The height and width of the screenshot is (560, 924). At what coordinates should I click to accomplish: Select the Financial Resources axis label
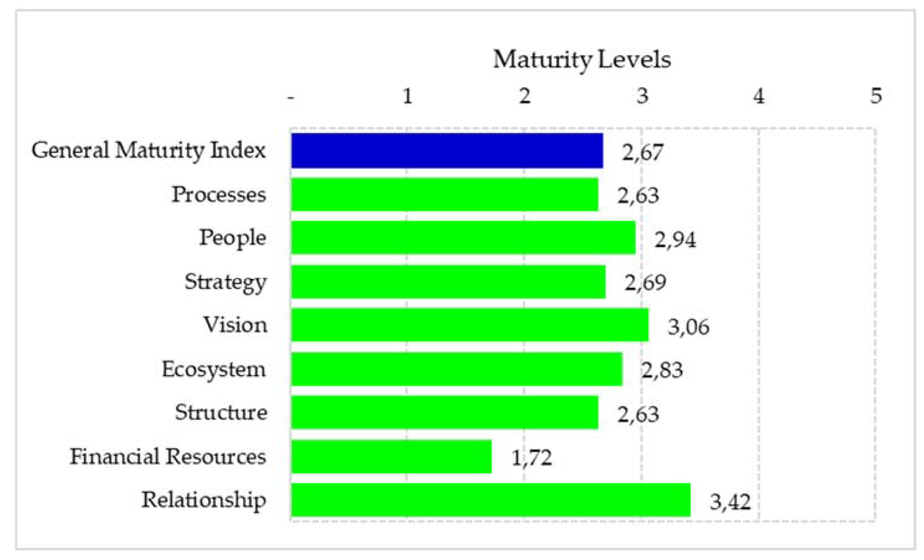168,457
